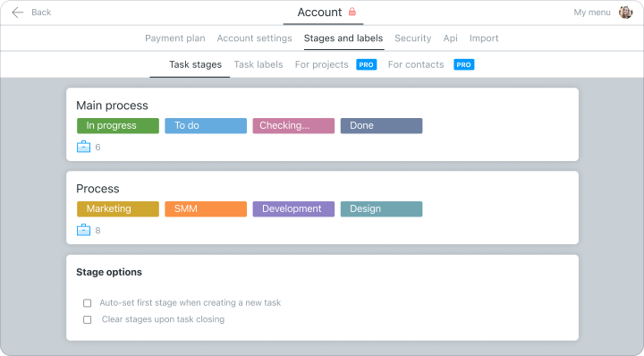Click the Main process title
Image resolution: width=644 pixels, height=356 pixels.
[x=112, y=106]
